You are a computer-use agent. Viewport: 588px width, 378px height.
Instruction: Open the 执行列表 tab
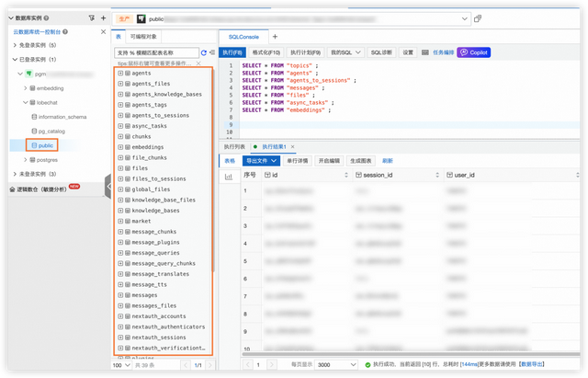tap(234, 147)
